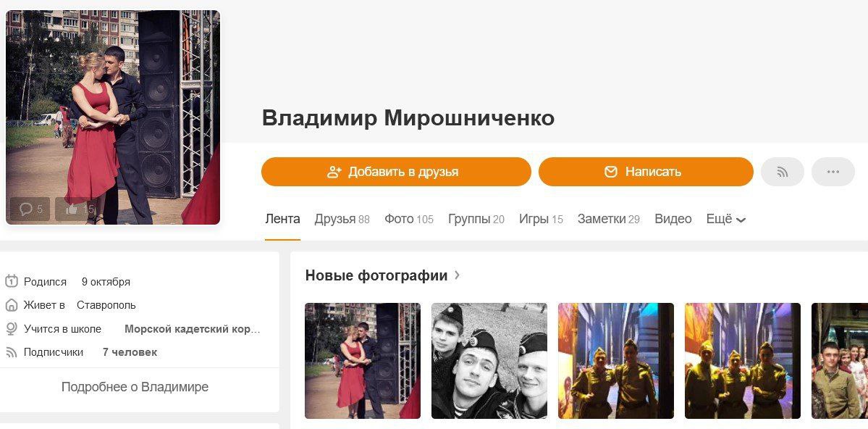Click the RSS subscribe feed icon button
The height and width of the screenshot is (429, 868).
[782, 172]
